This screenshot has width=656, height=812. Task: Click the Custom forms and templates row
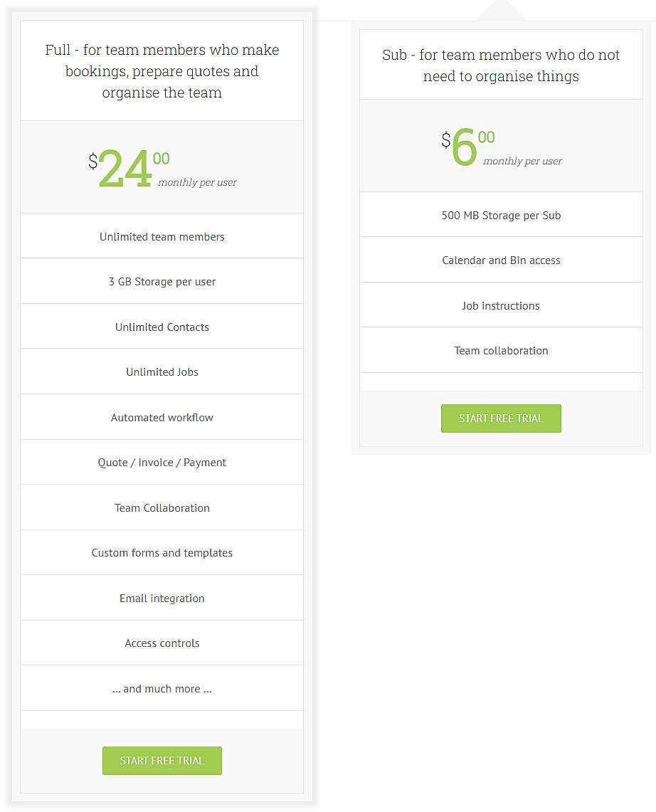pyautogui.click(x=162, y=552)
